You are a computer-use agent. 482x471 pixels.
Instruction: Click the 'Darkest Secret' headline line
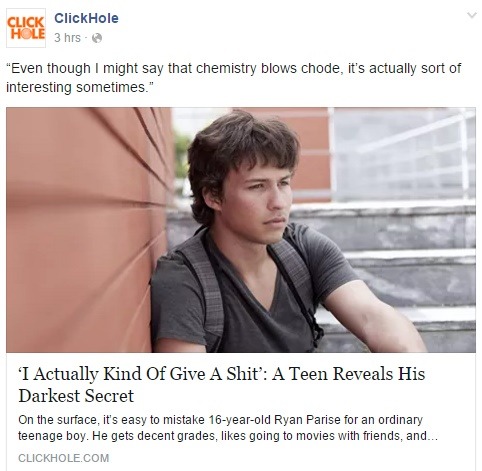(x=76, y=396)
